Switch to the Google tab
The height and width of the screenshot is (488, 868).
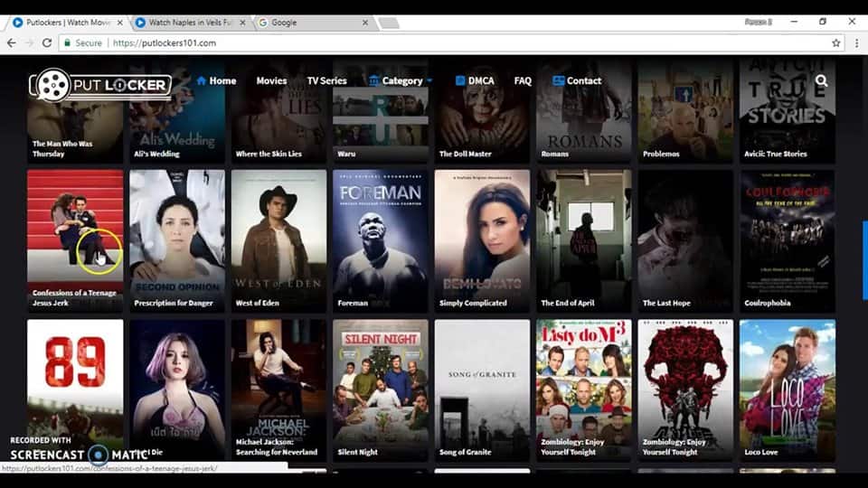click(313, 23)
